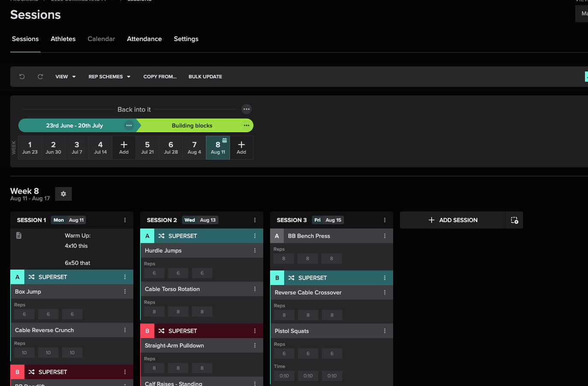Open Week 8 settings gear
Viewport: 588px width, 386px height.
[63, 194]
